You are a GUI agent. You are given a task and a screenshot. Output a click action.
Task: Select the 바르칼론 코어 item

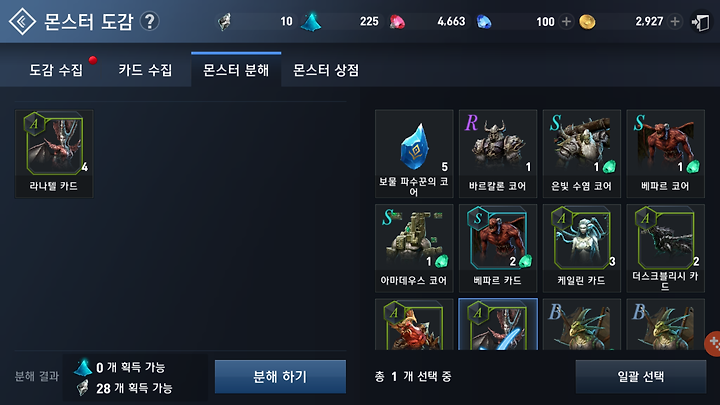498,154
